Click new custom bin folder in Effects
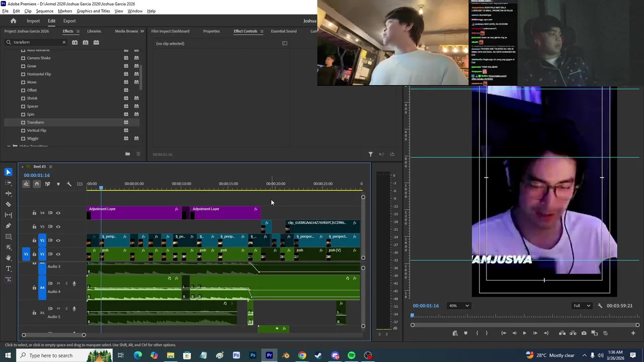The height and width of the screenshot is (362, 644). point(127,154)
